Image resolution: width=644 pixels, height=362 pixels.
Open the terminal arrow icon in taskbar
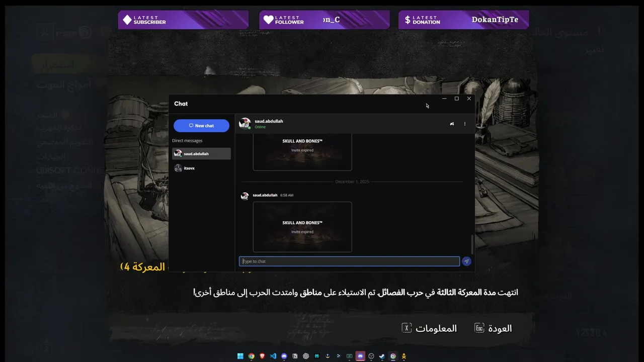(x=339, y=356)
